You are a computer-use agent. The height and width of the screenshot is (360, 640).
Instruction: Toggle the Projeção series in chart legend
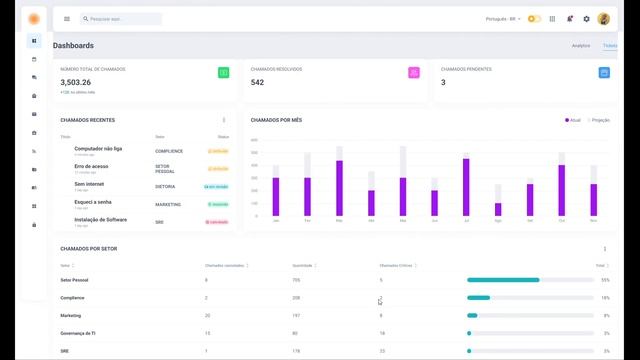pyautogui.click(x=599, y=120)
